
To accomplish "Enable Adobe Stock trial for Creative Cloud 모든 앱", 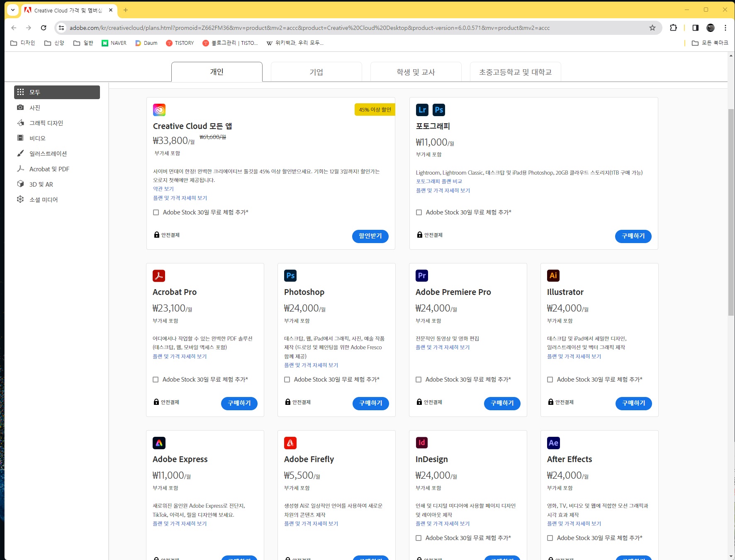I will [156, 212].
